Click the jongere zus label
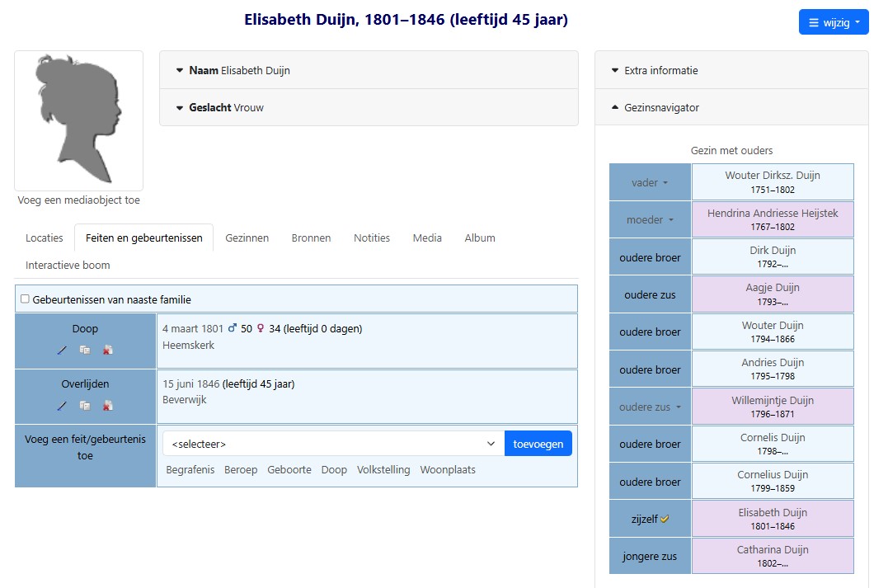 (x=650, y=556)
